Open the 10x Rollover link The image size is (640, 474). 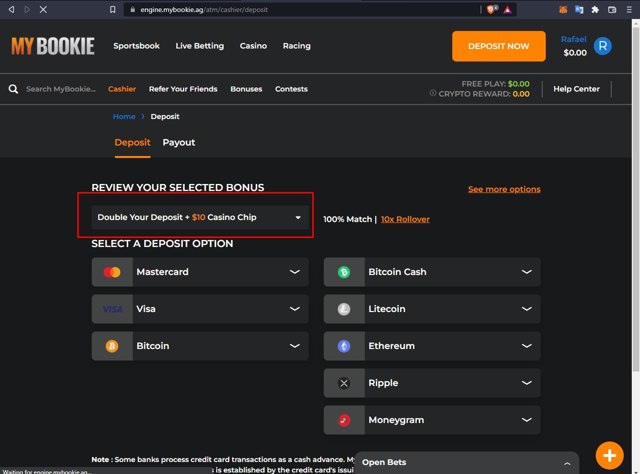click(x=405, y=219)
